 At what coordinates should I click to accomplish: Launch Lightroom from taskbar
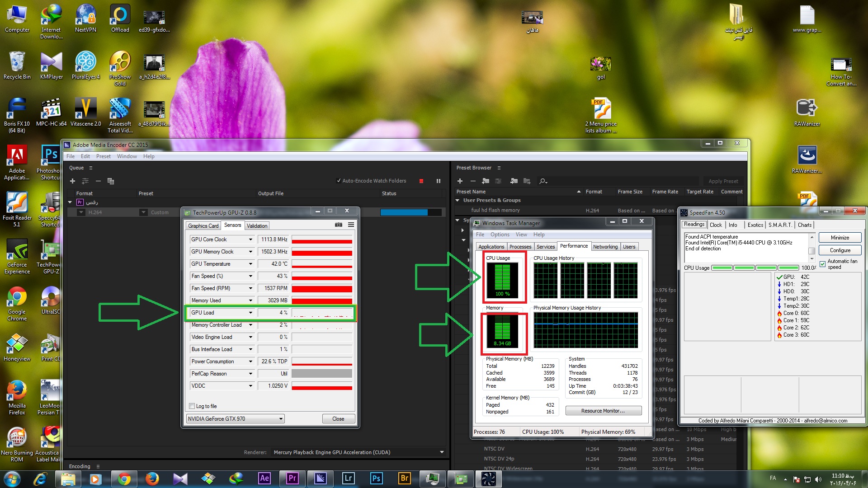click(348, 478)
